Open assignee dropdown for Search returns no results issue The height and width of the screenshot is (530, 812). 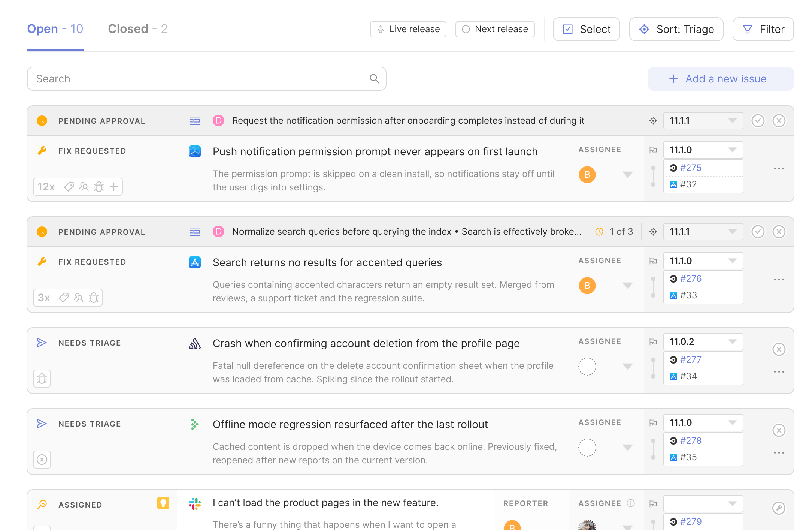coord(627,286)
